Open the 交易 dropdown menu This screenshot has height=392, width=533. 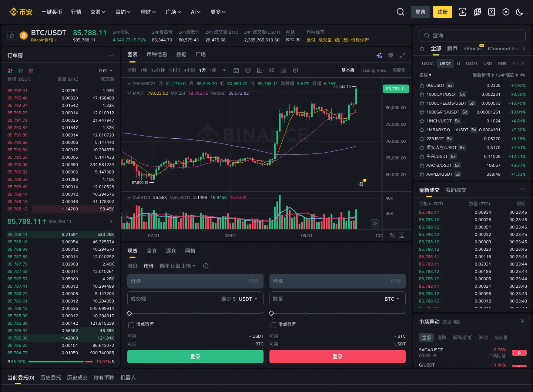click(x=98, y=12)
